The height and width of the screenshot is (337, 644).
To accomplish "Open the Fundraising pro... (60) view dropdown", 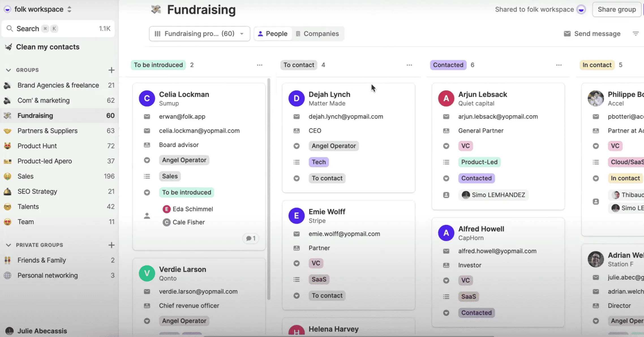I will pos(199,34).
